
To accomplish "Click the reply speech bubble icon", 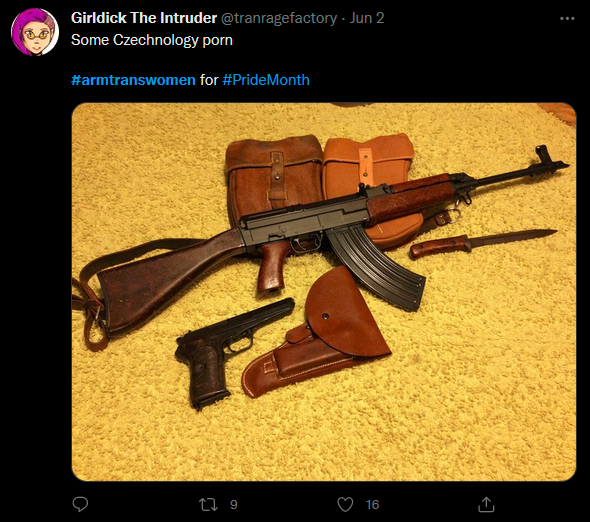I will (x=80, y=504).
